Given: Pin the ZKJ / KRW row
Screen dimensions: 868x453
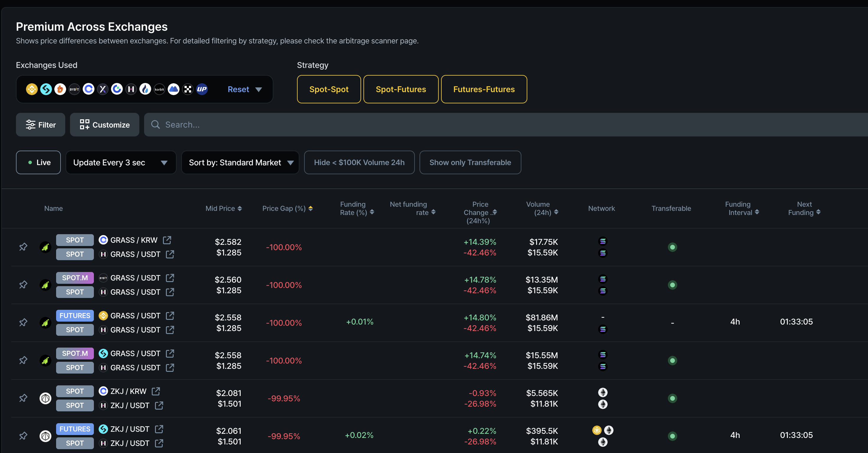Looking at the screenshot, I should (x=23, y=398).
